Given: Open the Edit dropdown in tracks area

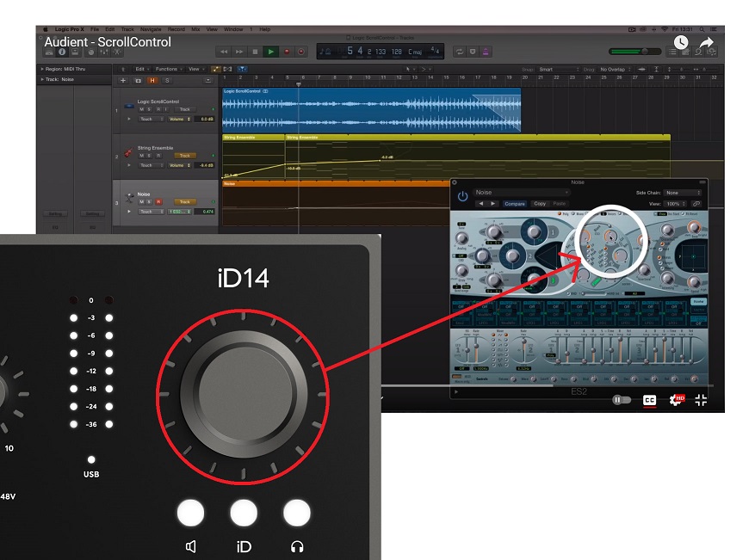Looking at the screenshot, I should 142,70.
